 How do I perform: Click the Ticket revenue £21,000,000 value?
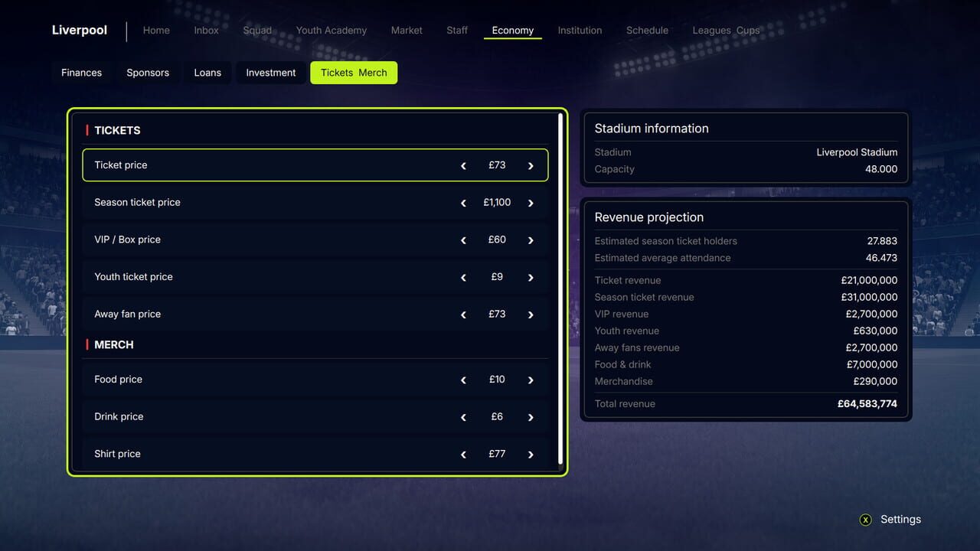[x=869, y=280]
